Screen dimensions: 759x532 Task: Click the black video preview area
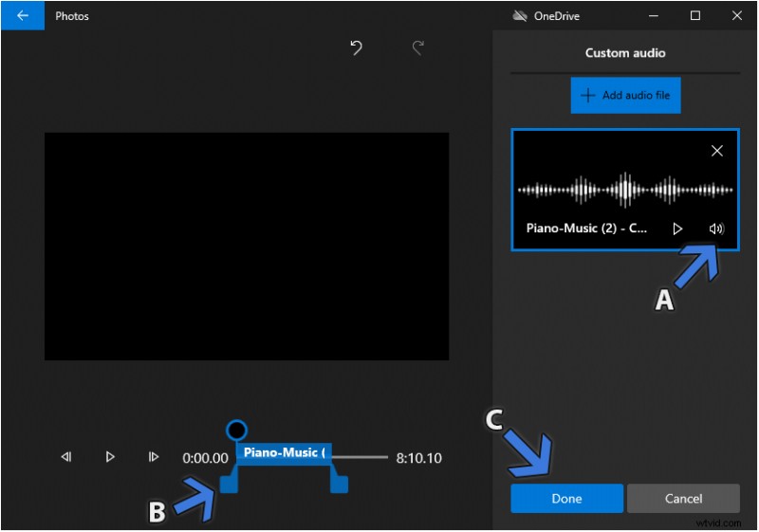pyautogui.click(x=247, y=247)
